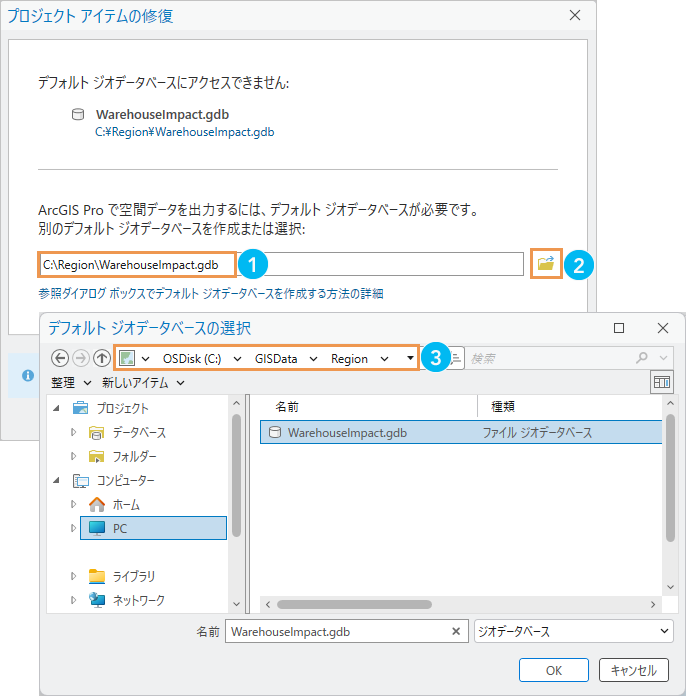Close the デフォルト ジオデータベースの選択 dialog
Image resolution: width=686 pixels, height=696 pixels.
coord(663,328)
